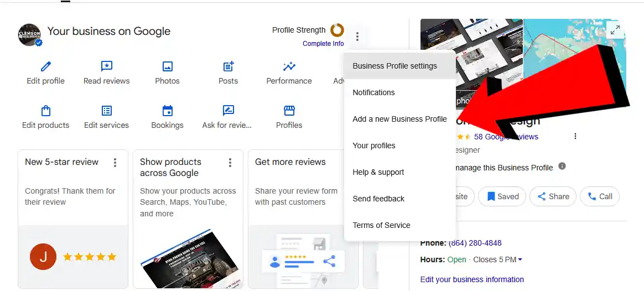Open the Profiles storefront icon
644x291 pixels.
coord(289,111)
